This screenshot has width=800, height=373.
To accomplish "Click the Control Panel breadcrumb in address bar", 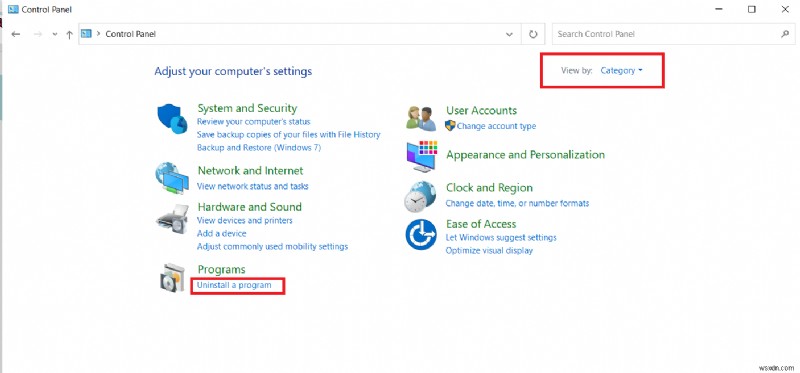I will 131,34.
